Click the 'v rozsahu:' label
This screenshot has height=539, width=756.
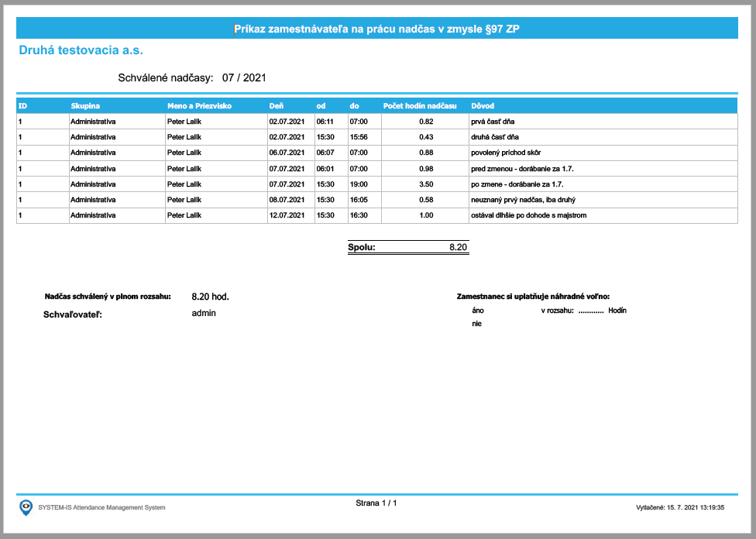pyautogui.click(x=558, y=311)
